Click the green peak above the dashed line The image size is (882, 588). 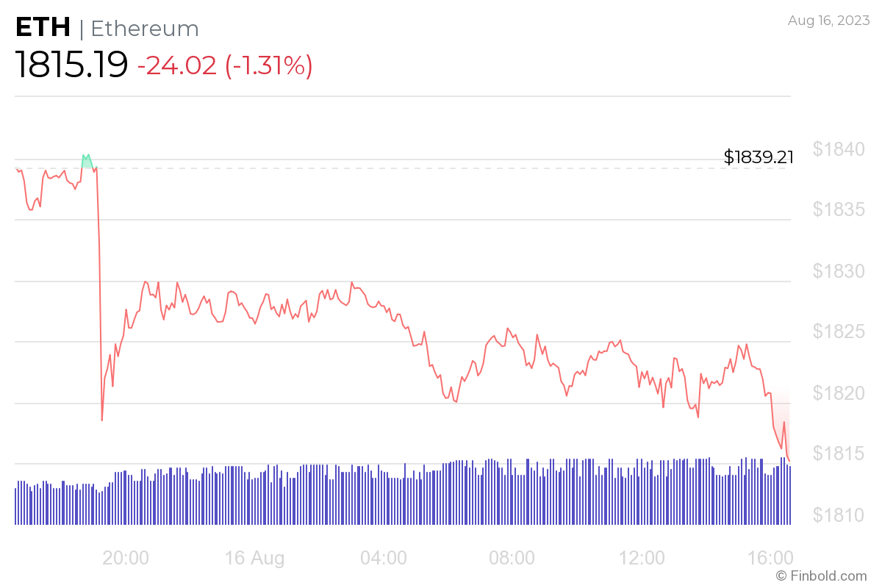tap(87, 161)
